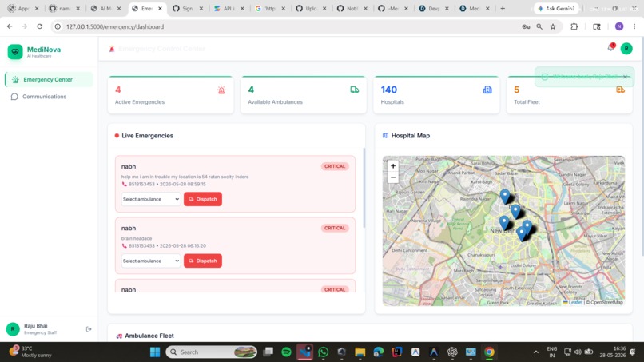
Task: Close the current Emergency dashboard tab
Action: point(160,8)
